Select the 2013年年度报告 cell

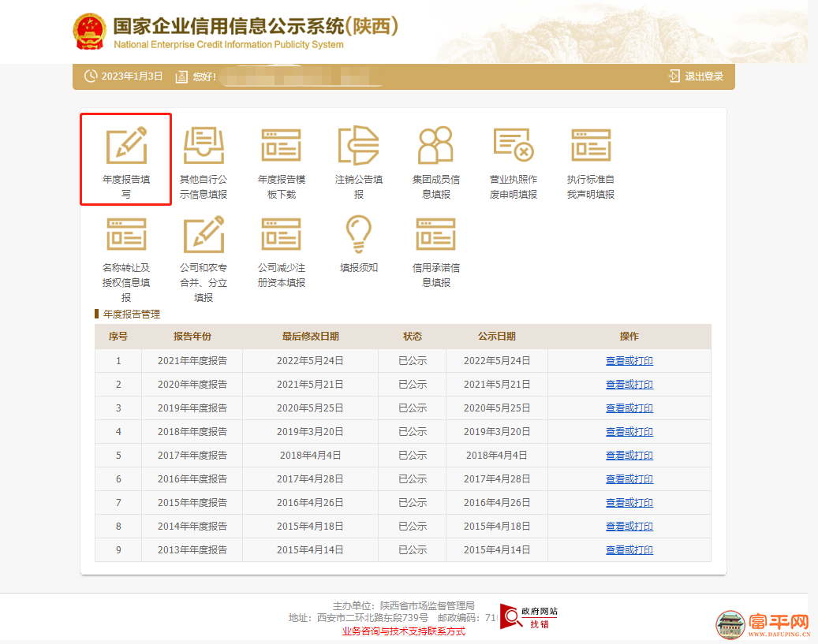pyautogui.click(x=192, y=550)
